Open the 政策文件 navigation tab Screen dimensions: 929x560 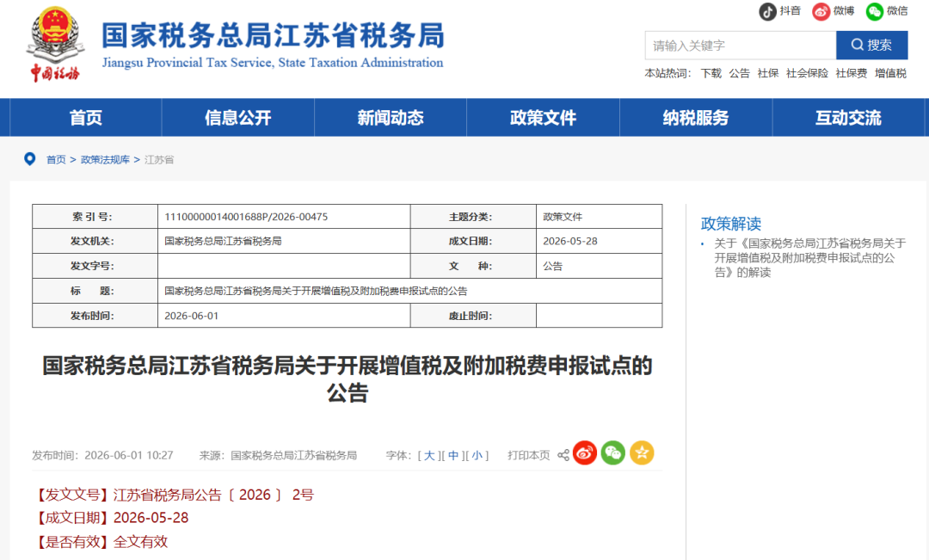click(x=544, y=117)
